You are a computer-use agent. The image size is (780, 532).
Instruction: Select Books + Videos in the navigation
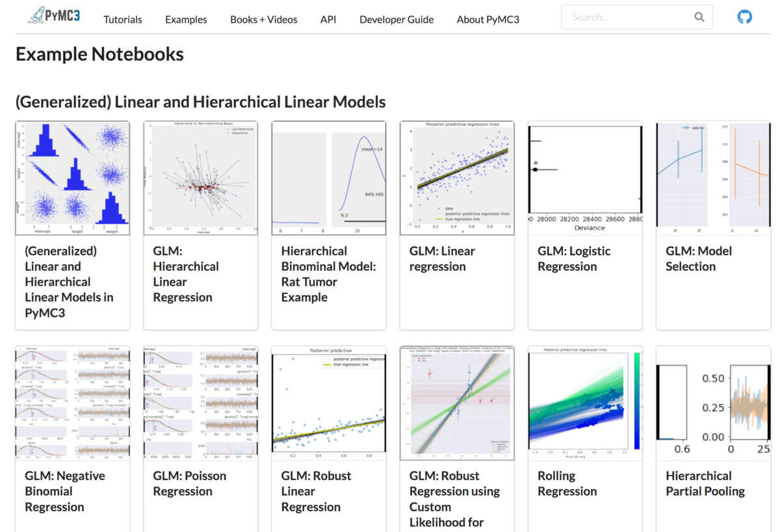point(263,19)
